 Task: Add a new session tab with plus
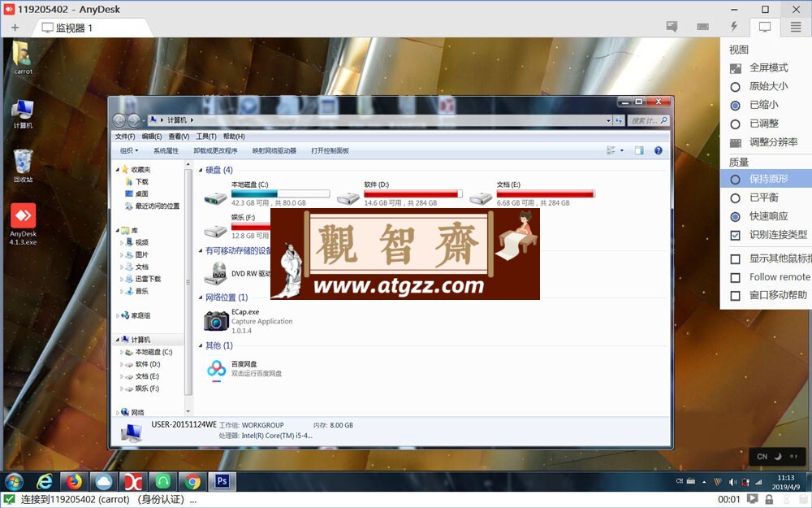pos(15,28)
